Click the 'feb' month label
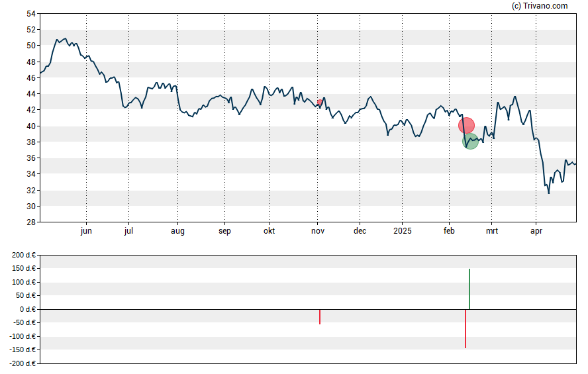The image size is (588, 374). click(449, 231)
